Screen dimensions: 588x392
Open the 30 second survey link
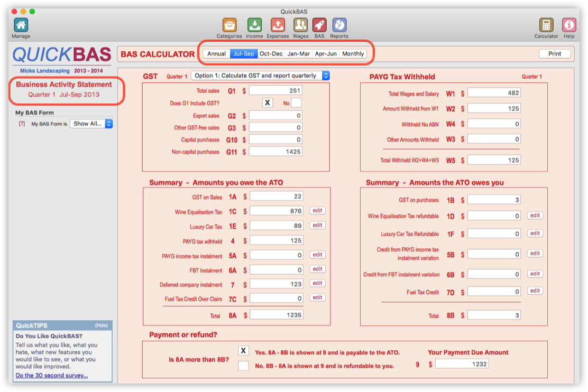coord(52,376)
